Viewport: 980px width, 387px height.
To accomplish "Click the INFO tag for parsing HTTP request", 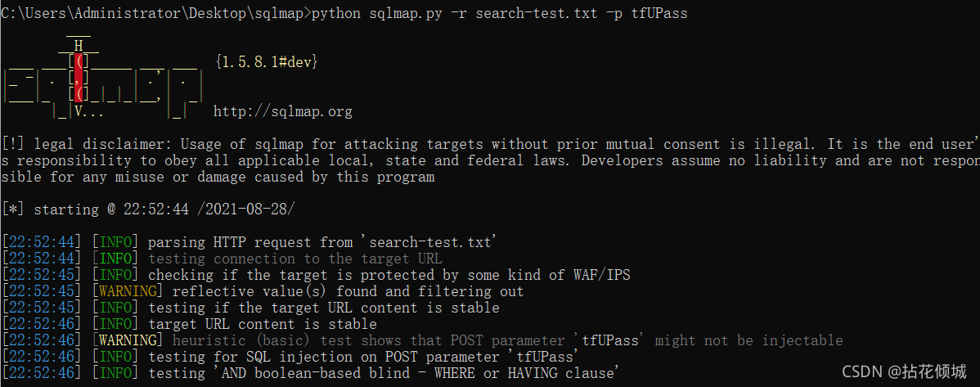I will coord(115,242).
